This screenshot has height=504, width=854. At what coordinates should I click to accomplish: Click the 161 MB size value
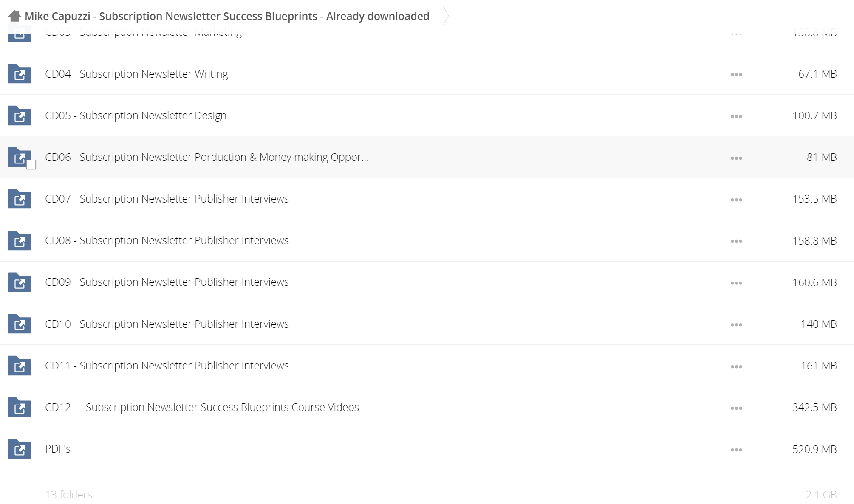(819, 366)
